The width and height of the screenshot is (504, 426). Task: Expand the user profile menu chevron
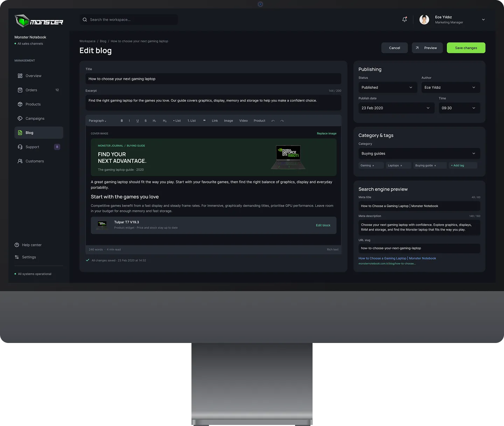point(483,20)
